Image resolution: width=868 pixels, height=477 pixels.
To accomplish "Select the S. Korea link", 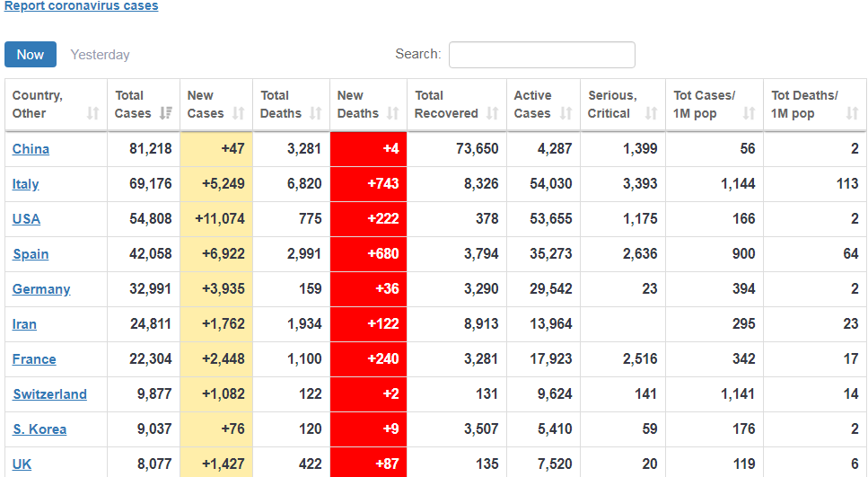I will (39, 429).
